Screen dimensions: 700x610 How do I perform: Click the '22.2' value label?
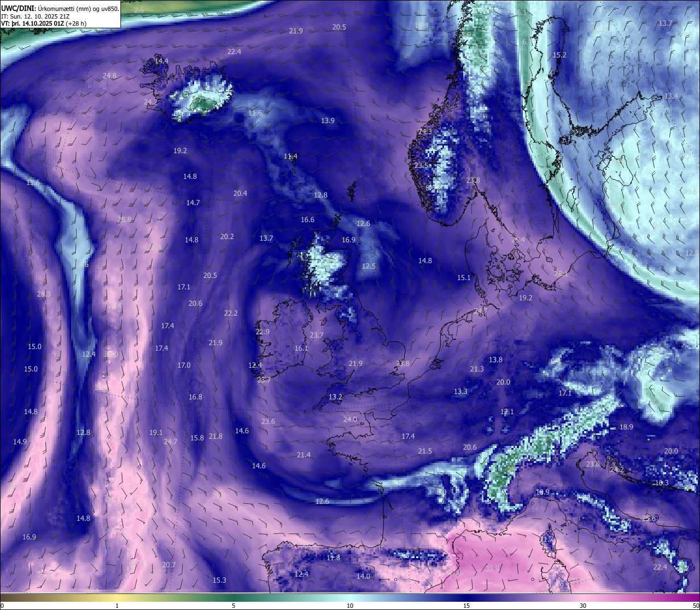click(231, 313)
